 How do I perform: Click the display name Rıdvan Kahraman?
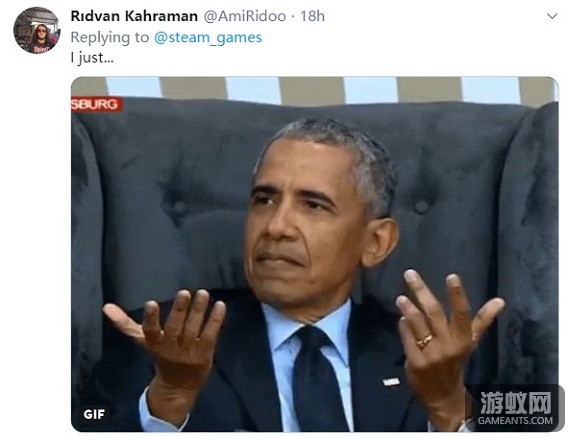tap(134, 16)
